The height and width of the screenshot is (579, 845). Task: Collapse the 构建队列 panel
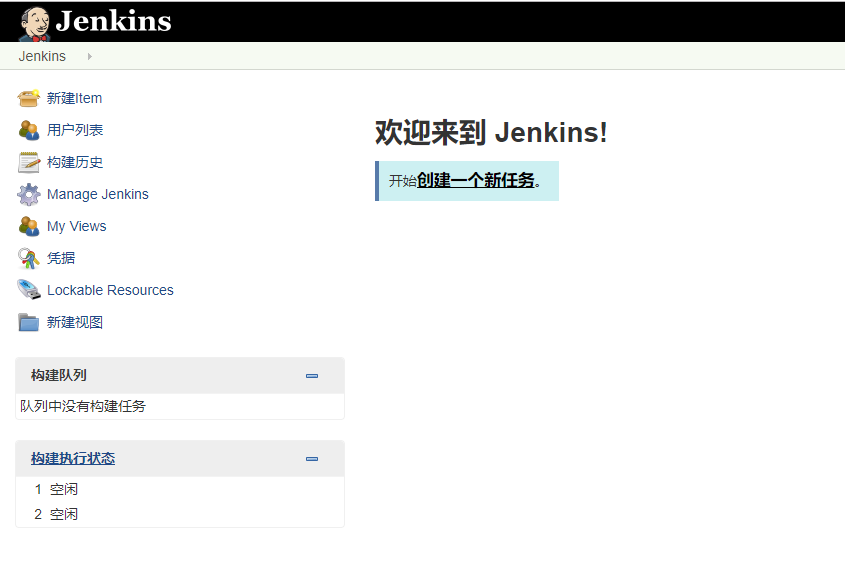click(x=312, y=376)
